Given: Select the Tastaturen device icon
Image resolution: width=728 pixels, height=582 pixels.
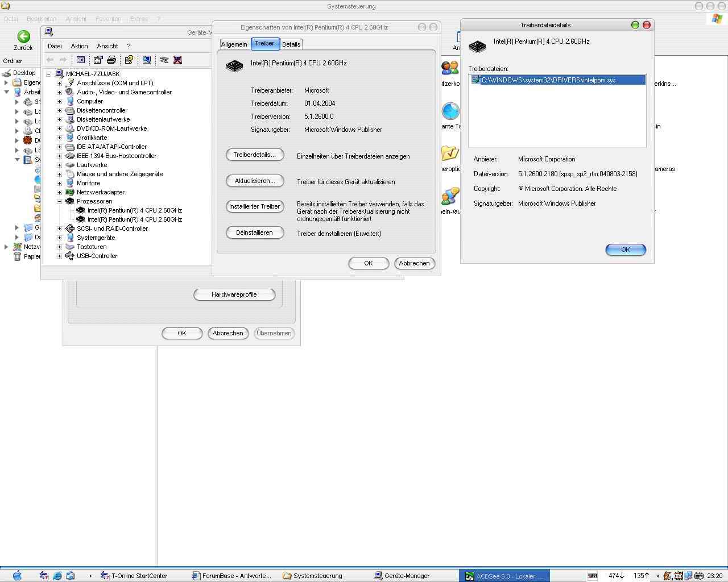Looking at the screenshot, I should pos(70,247).
